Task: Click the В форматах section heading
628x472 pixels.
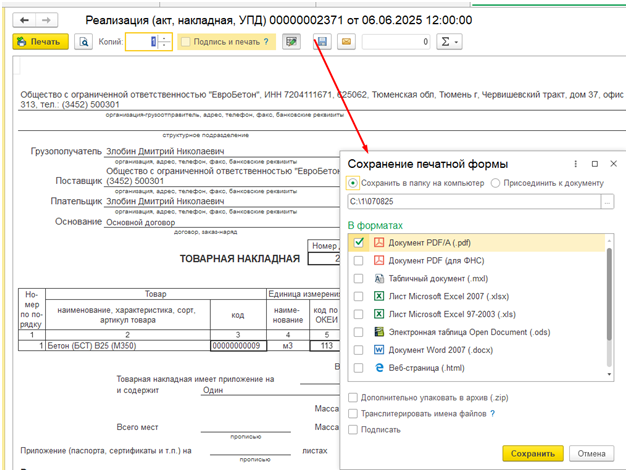Action: click(375, 226)
